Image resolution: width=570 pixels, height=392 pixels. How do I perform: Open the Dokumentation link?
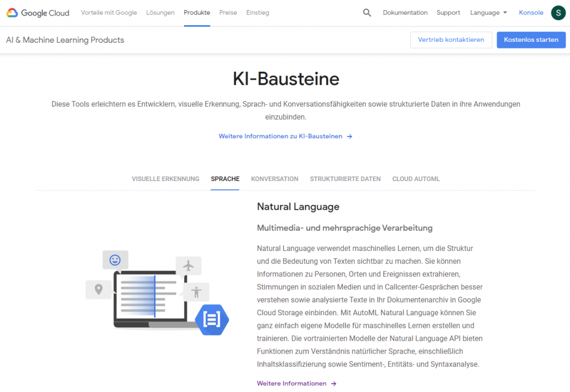click(405, 13)
